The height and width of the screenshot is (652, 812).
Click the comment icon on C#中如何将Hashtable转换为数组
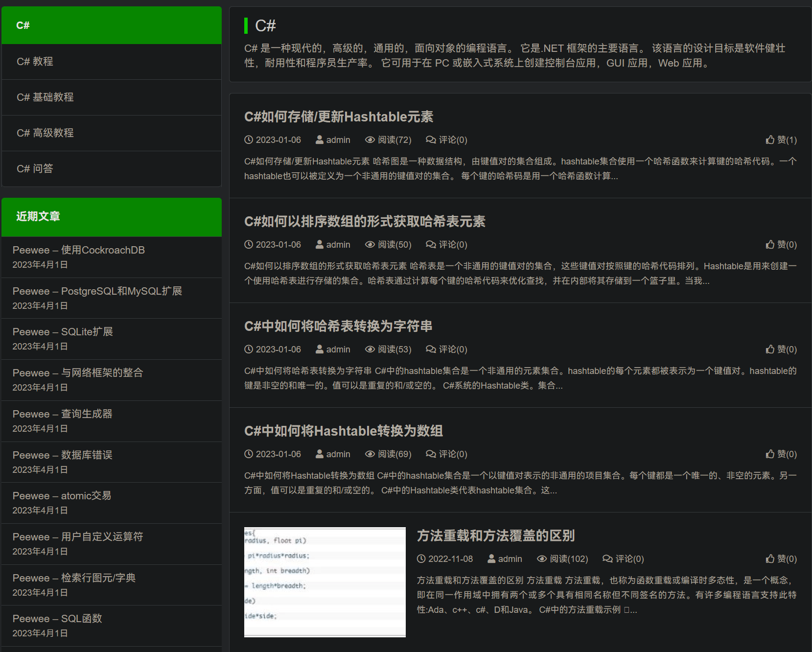coord(431,454)
